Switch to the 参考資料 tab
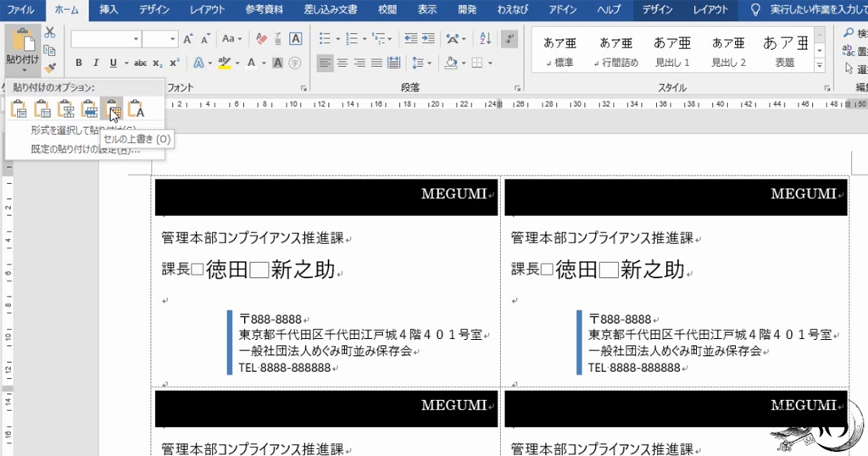 tap(264, 10)
